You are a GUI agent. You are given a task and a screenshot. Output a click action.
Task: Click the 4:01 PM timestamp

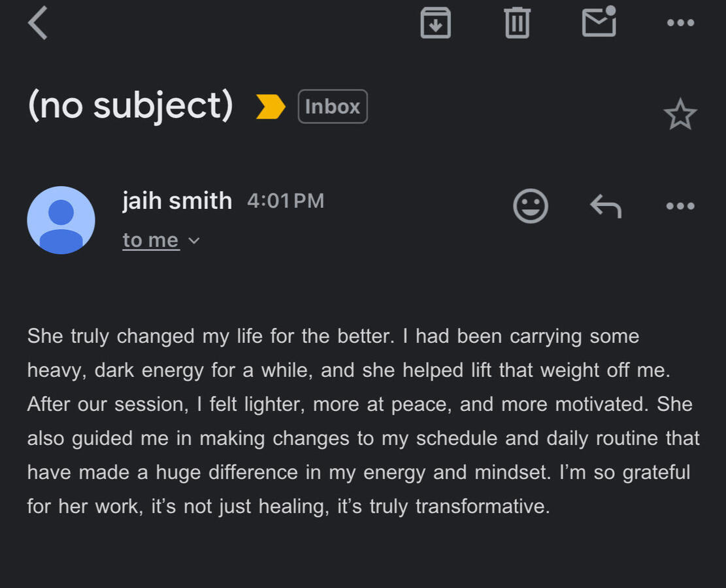(x=286, y=201)
